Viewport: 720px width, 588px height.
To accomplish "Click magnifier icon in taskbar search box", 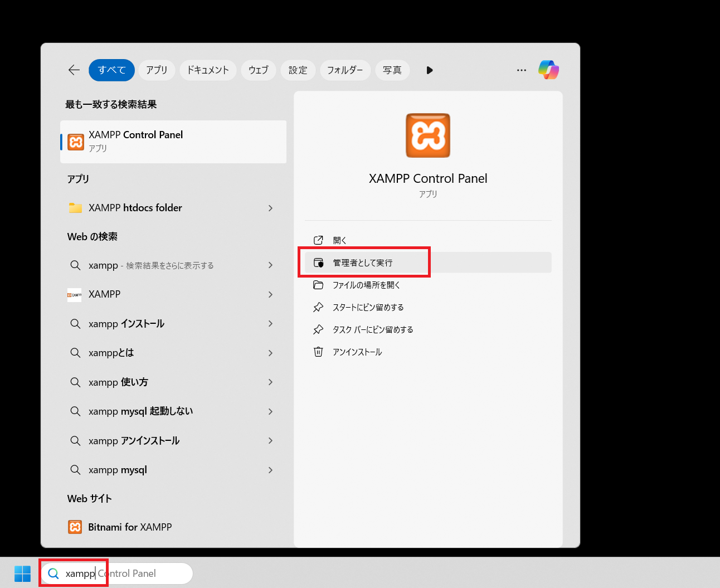I will pos(53,574).
